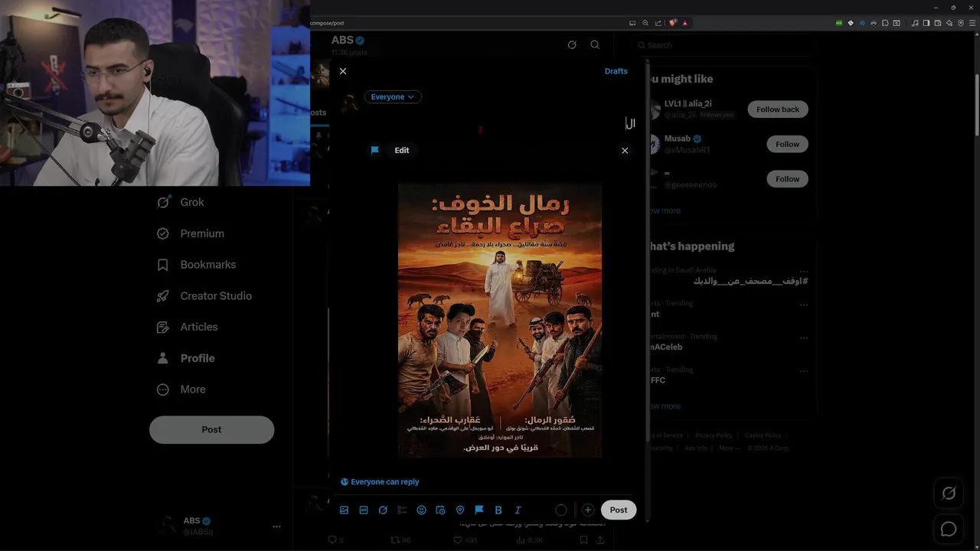Add another post to the thread

pos(588,510)
